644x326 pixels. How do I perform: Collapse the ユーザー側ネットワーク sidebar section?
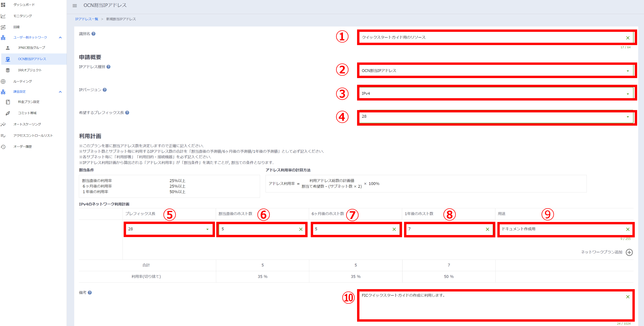tap(60, 38)
